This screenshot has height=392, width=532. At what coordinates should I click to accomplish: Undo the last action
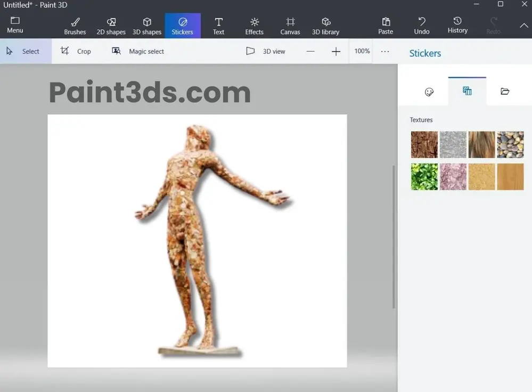click(421, 25)
